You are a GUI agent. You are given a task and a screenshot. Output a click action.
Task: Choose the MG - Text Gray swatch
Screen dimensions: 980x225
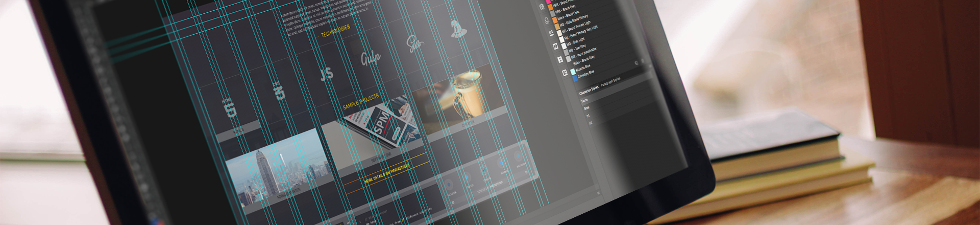(575, 49)
